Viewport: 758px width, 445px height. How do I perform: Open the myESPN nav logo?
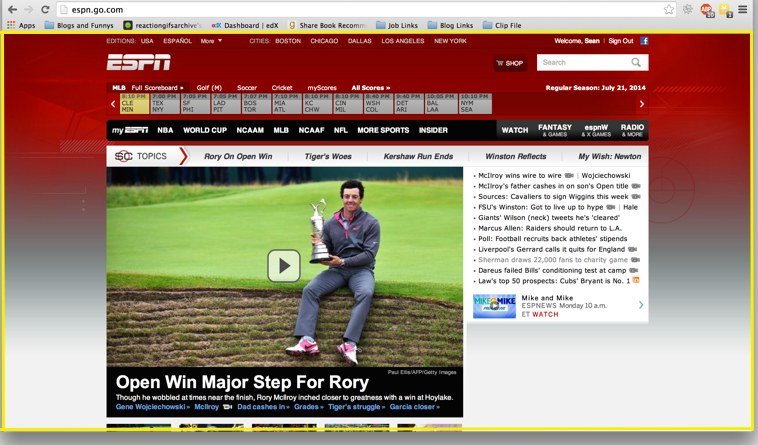[130, 130]
